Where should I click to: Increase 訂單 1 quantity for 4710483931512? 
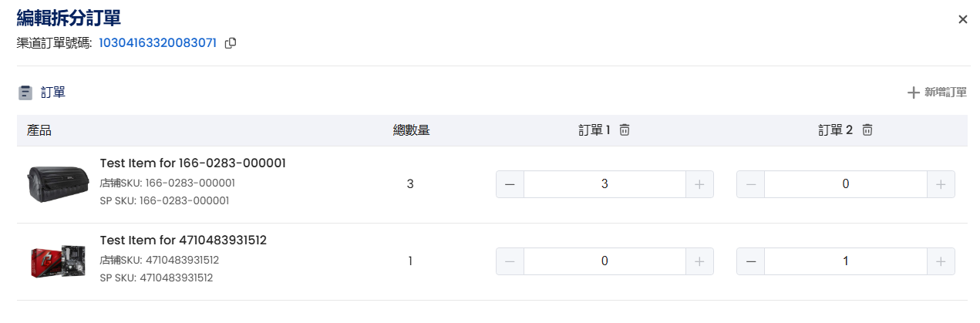[699, 261]
